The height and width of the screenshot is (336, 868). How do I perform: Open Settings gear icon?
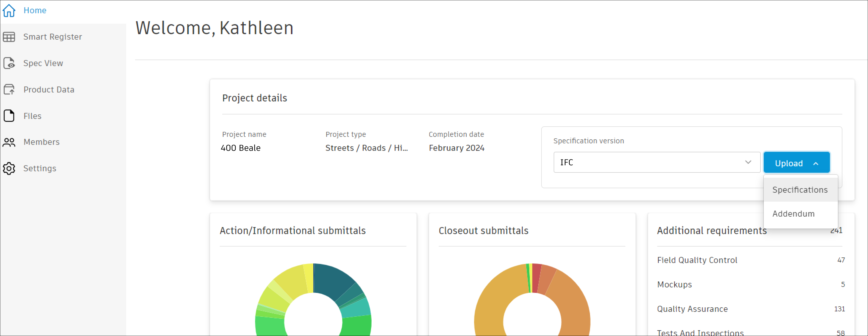point(9,168)
